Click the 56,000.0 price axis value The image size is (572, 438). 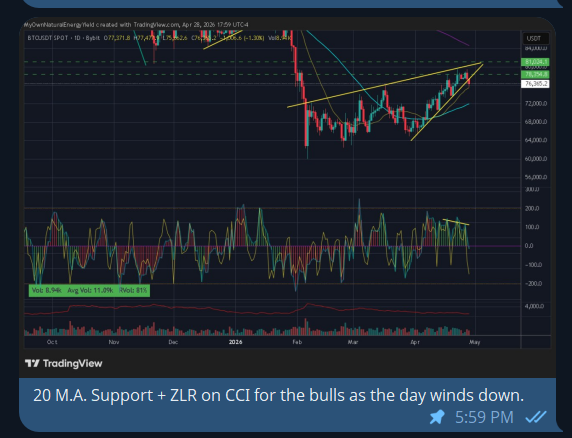tap(536, 177)
